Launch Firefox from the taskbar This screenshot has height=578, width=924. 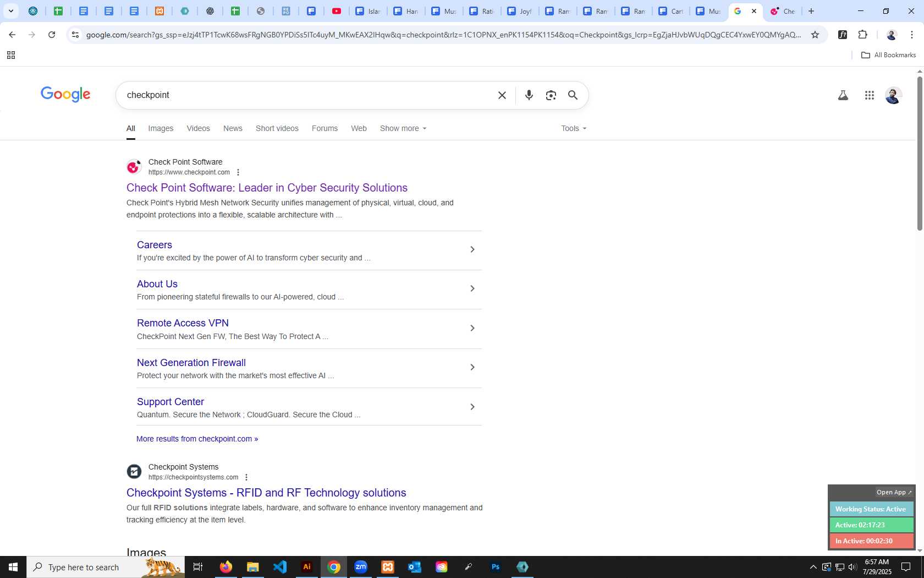point(226,567)
